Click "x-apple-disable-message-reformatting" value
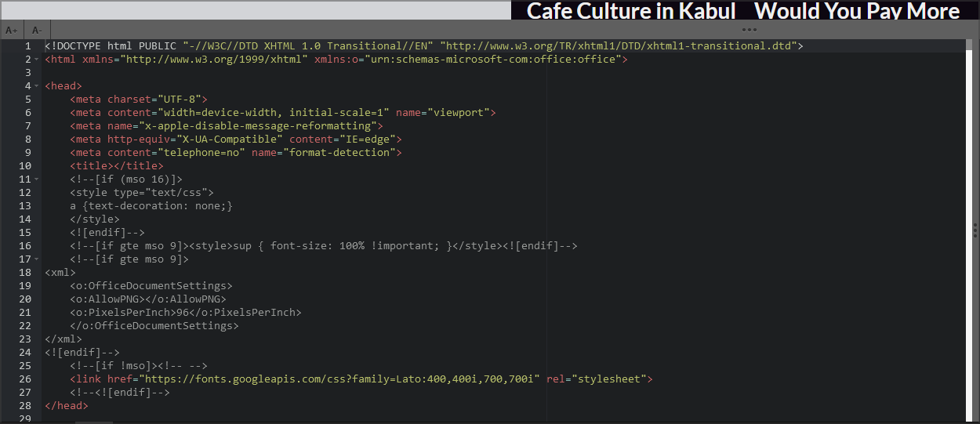The height and width of the screenshot is (424, 980). (258, 126)
